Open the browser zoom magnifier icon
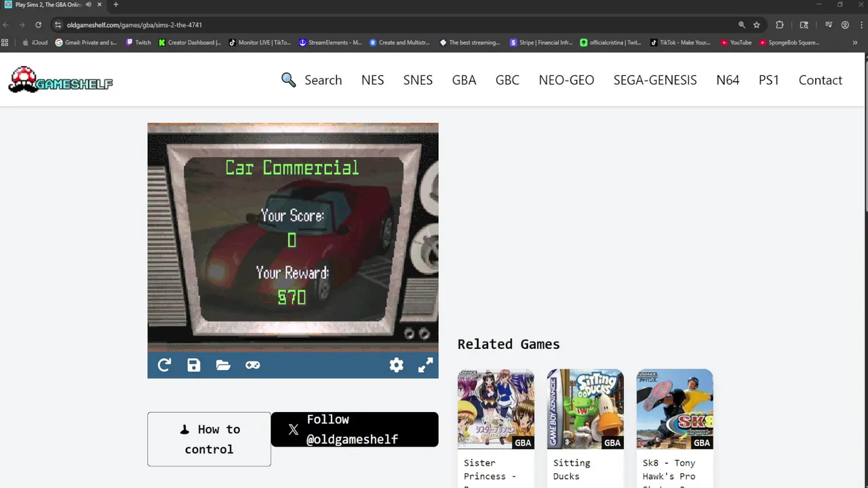The height and width of the screenshot is (488, 868). (x=742, y=25)
